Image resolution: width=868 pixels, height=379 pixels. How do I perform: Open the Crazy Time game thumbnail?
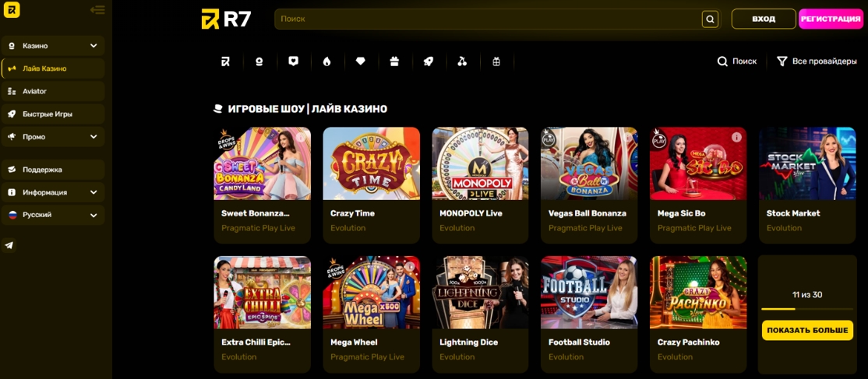pos(372,163)
